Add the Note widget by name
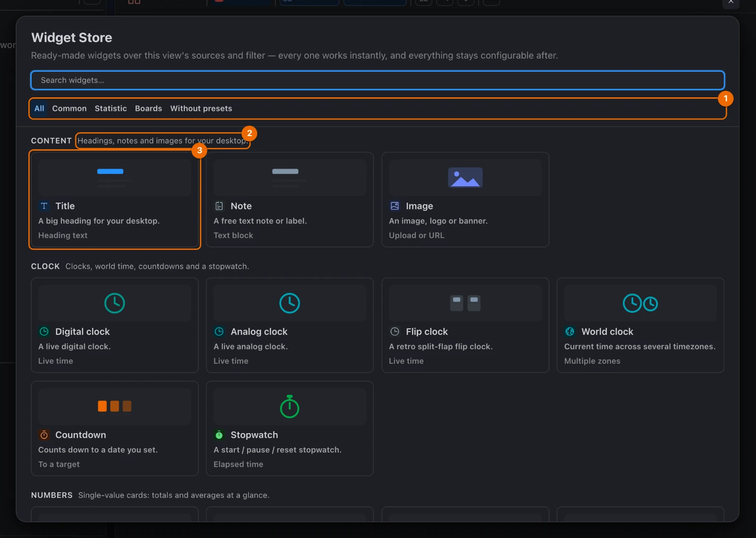 (x=241, y=206)
